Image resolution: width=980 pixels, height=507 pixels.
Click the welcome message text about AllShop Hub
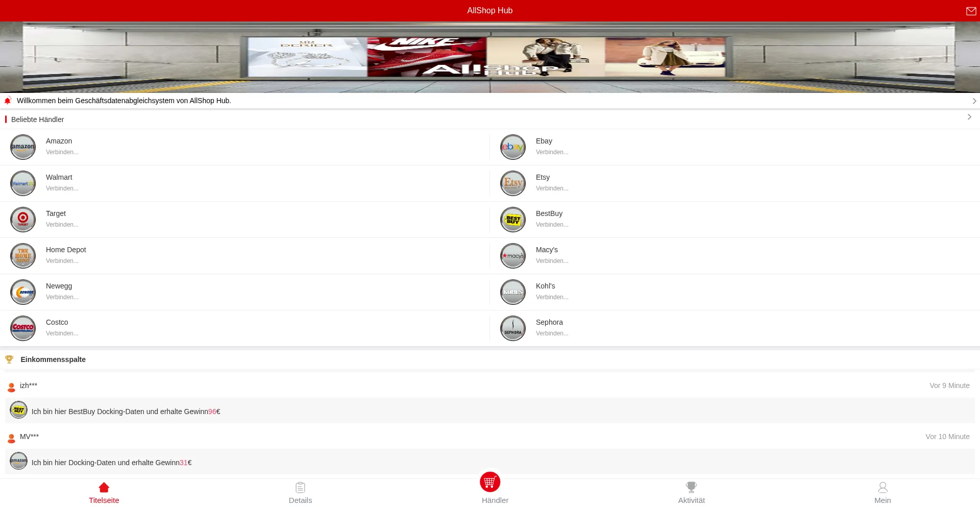click(124, 101)
